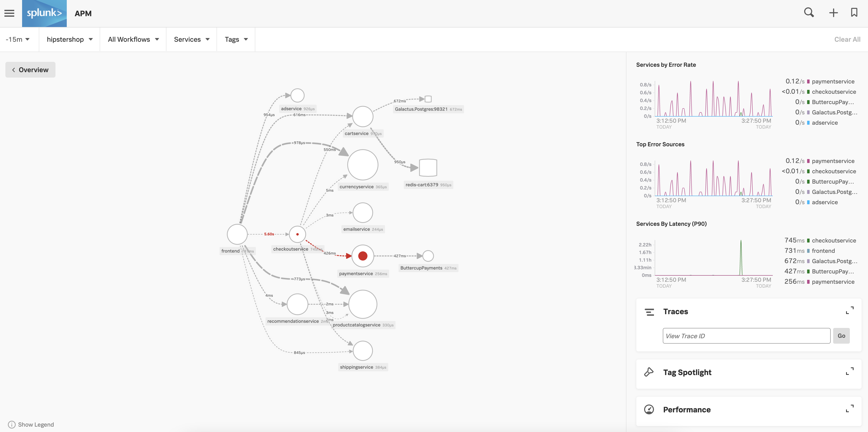Select the Tags filter dropdown
The image size is (868, 432).
(236, 39)
